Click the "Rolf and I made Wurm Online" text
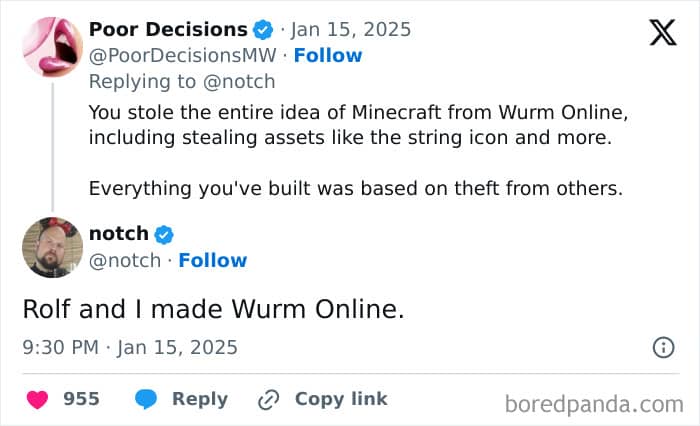The width and height of the screenshot is (700, 426). pos(213,309)
